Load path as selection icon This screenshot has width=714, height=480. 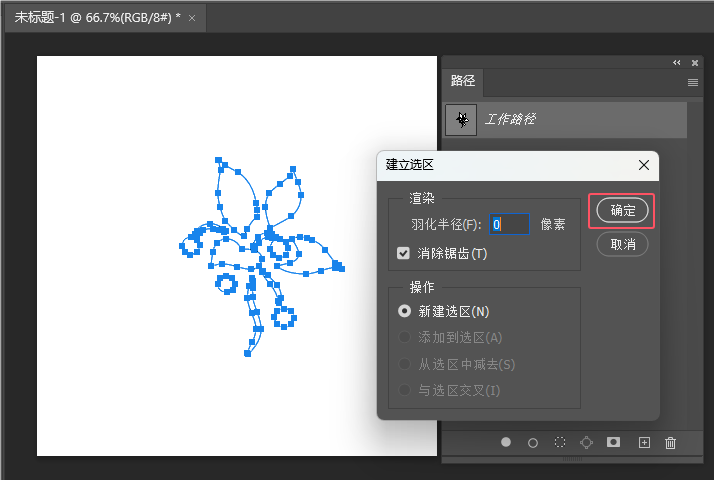[560, 442]
